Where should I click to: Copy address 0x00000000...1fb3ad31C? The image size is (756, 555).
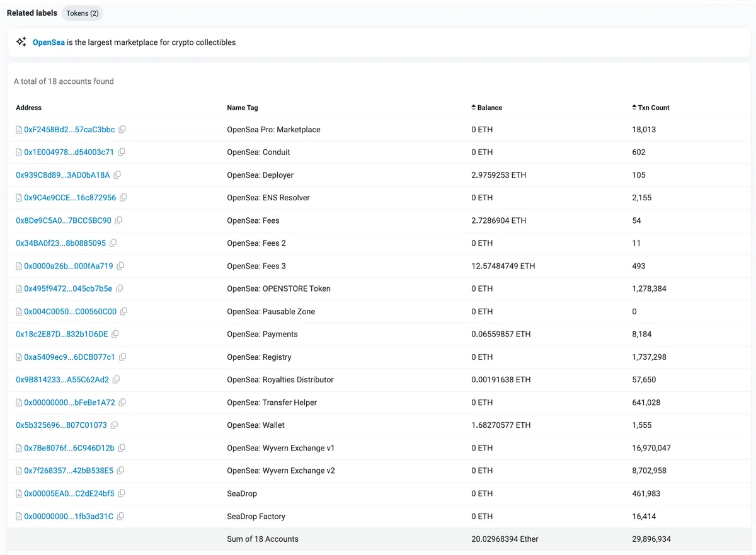pos(121,516)
